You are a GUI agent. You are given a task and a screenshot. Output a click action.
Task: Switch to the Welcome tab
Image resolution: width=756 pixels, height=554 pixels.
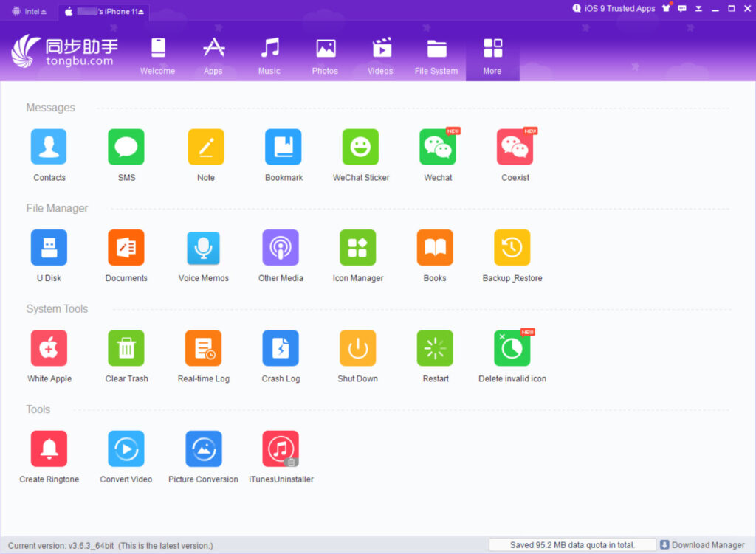[158, 57]
